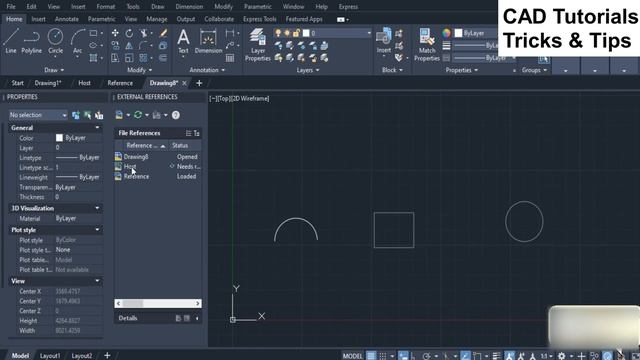The height and width of the screenshot is (360, 640).
Task: Click the ByLayer color swatch in General
Action: click(x=59, y=138)
